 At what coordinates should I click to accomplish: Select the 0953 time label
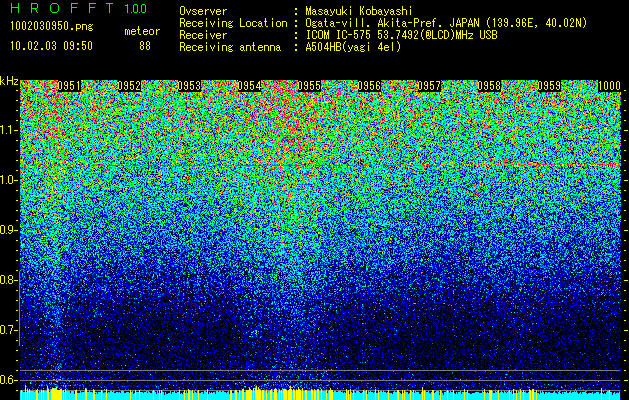click(x=189, y=86)
